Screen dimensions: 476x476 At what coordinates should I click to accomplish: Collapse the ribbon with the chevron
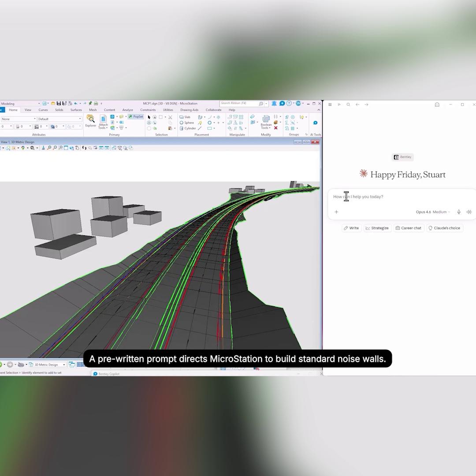(x=319, y=110)
